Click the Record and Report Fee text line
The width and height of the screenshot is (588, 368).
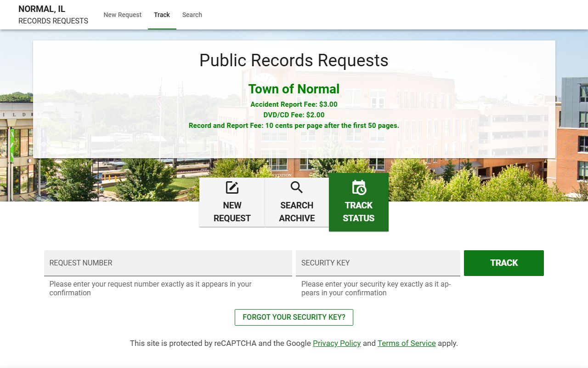[x=294, y=126]
